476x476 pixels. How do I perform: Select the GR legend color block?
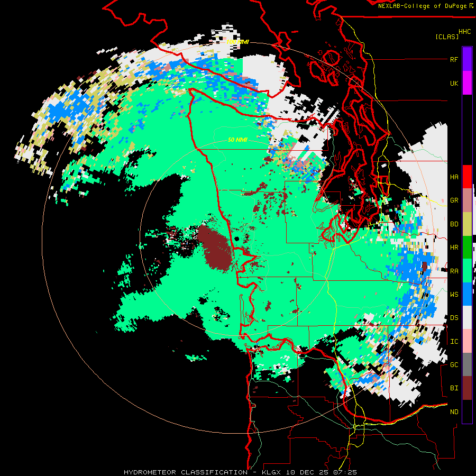pyautogui.click(x=467, y=200)
